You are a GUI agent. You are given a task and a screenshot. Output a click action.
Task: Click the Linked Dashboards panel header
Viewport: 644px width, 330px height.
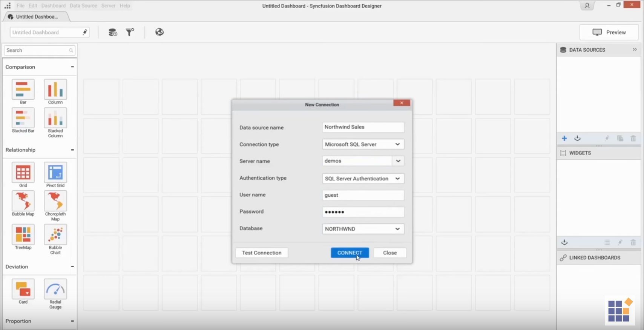[599, 258]
